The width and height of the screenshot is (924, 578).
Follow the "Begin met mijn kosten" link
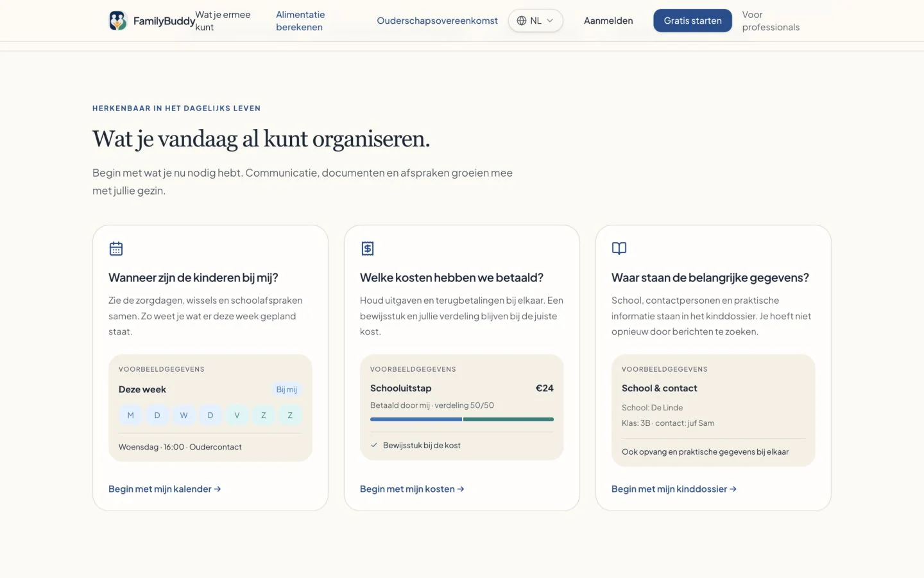[412, 489]
